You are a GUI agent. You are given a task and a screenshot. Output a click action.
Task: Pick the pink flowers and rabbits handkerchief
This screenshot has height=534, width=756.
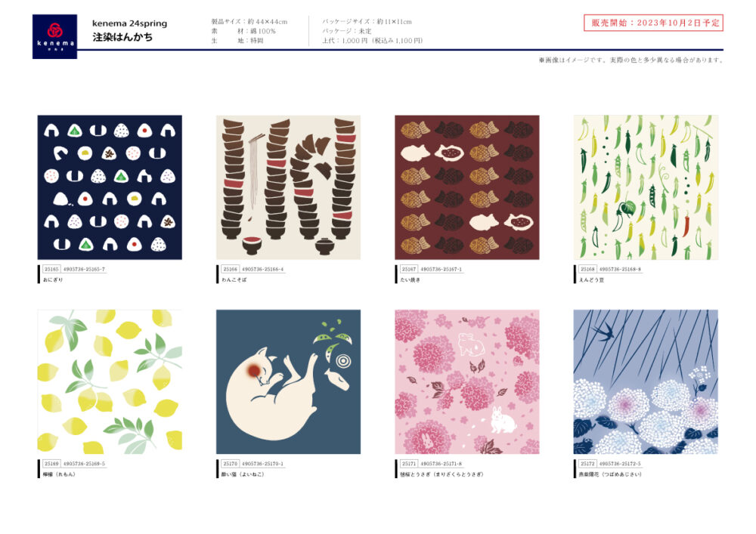(467, 382)
